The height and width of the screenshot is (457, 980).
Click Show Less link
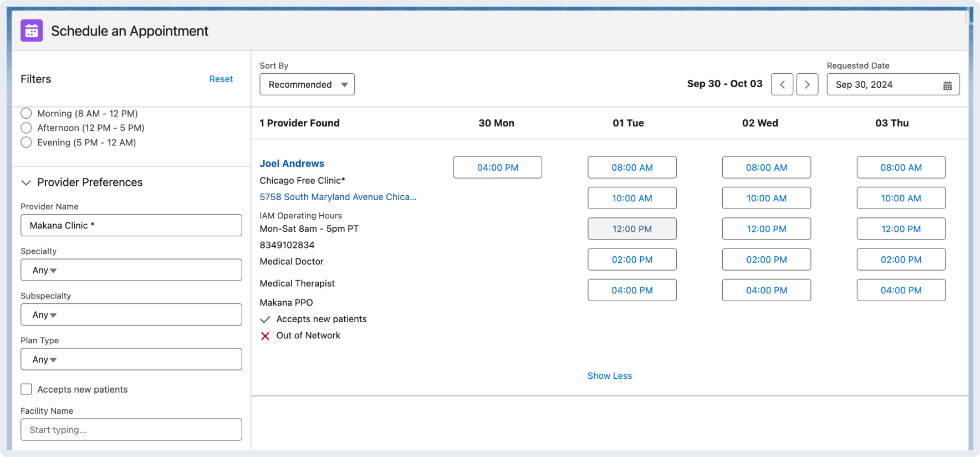pyautogui.click(x=610, y=376)
